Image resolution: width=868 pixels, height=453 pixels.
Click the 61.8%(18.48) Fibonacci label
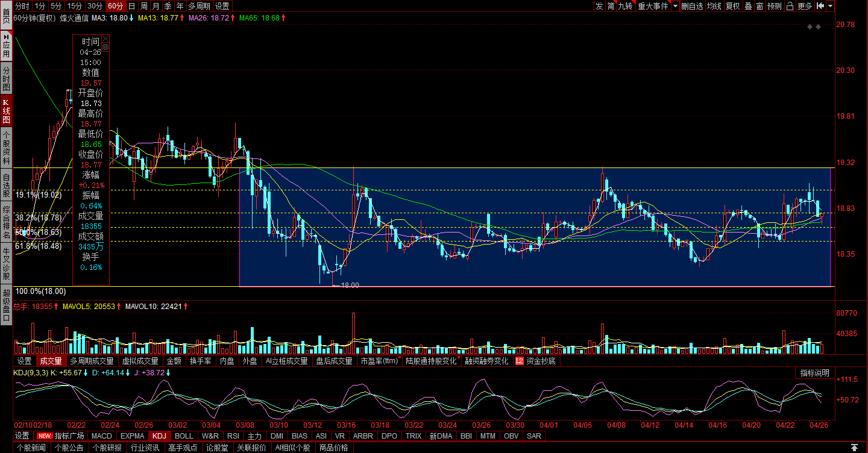(39, 246)
